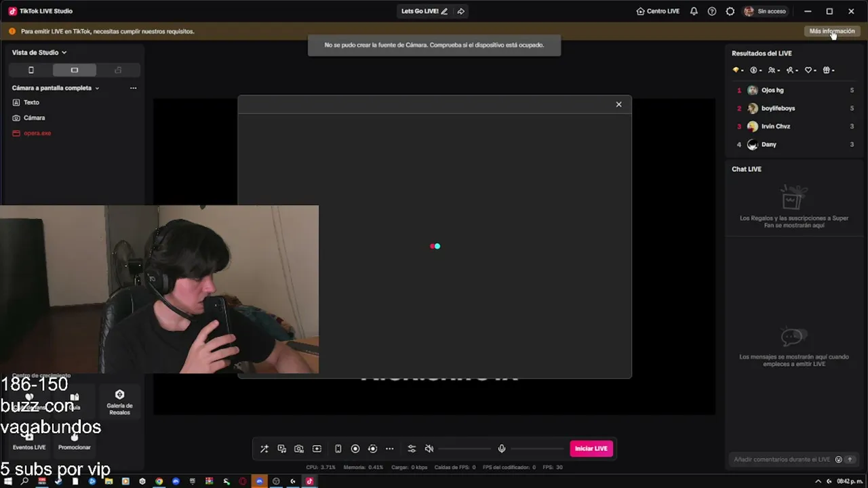
Task: Click the phone icon in bottom toolbar
Action: (338, 449)
